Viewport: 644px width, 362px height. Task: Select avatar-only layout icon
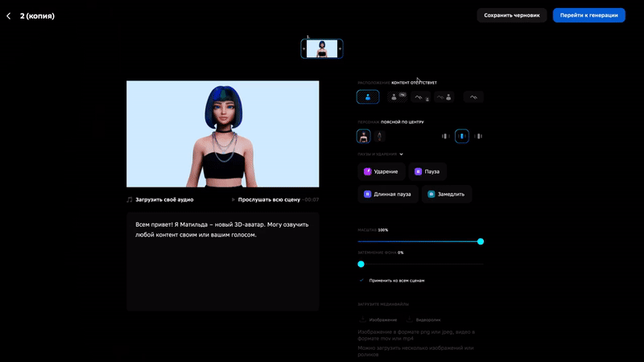(368, 97)
